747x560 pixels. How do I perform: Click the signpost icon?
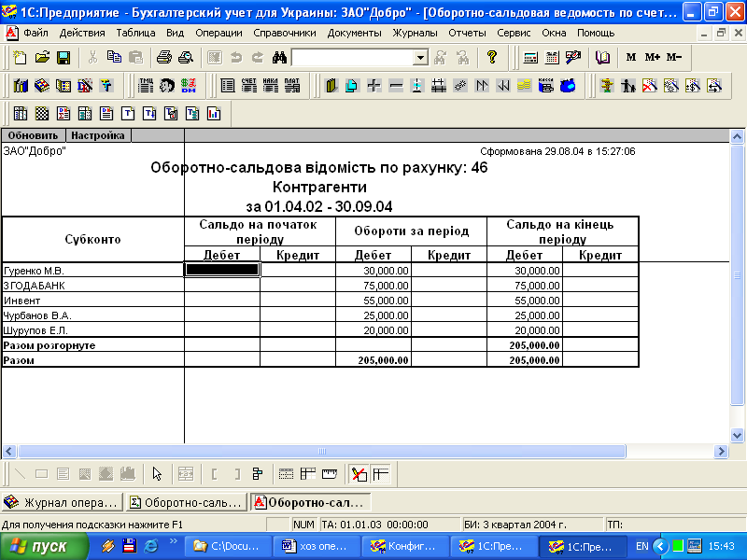pyautogui.click(x=606, y=86)
